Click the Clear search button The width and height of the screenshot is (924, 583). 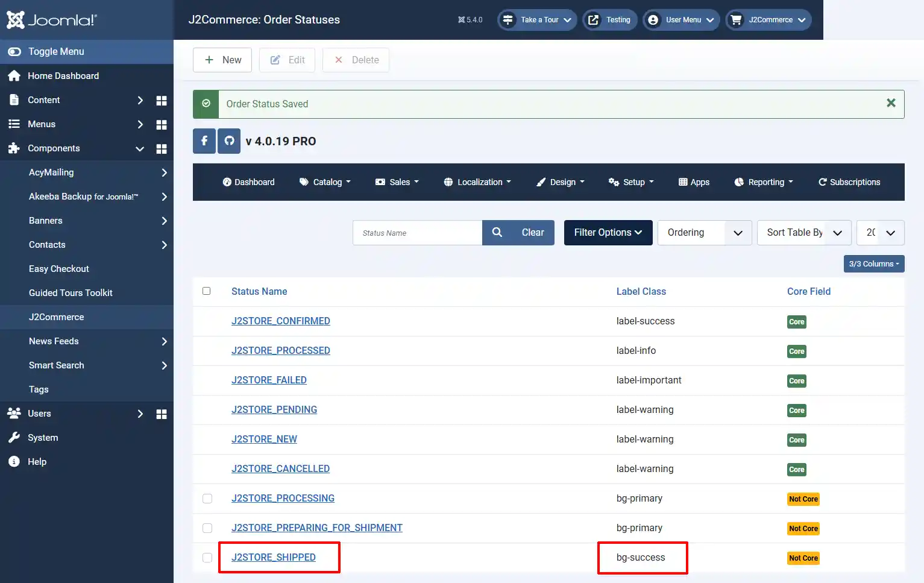coord(533,233)
